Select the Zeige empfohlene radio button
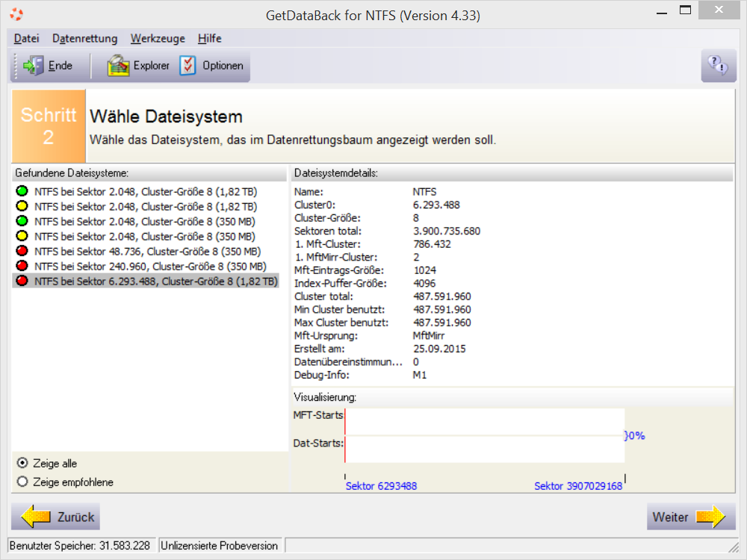Image resolution: width=747 pixels, height=560 pixels. click(x=22, y=482)
